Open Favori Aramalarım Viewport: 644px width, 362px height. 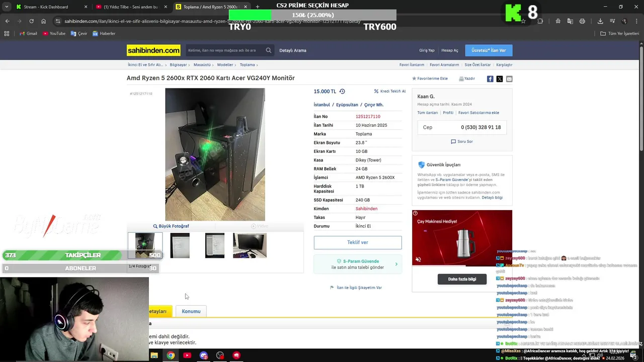[x=444, y=65]
